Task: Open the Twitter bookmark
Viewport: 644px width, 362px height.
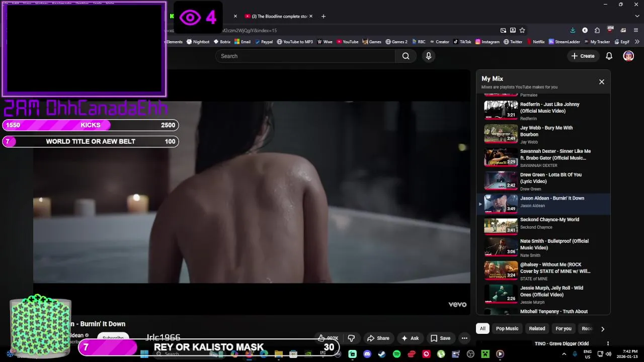Action: (513, 42)
